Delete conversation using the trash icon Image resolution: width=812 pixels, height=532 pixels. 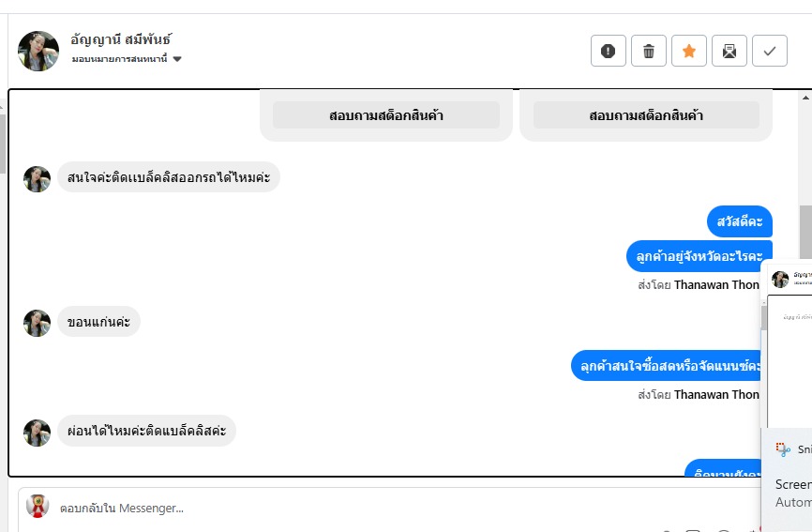649,52
